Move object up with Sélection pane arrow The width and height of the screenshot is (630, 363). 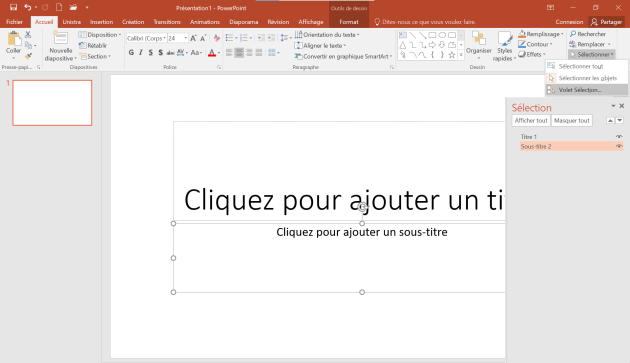(610, 120)
